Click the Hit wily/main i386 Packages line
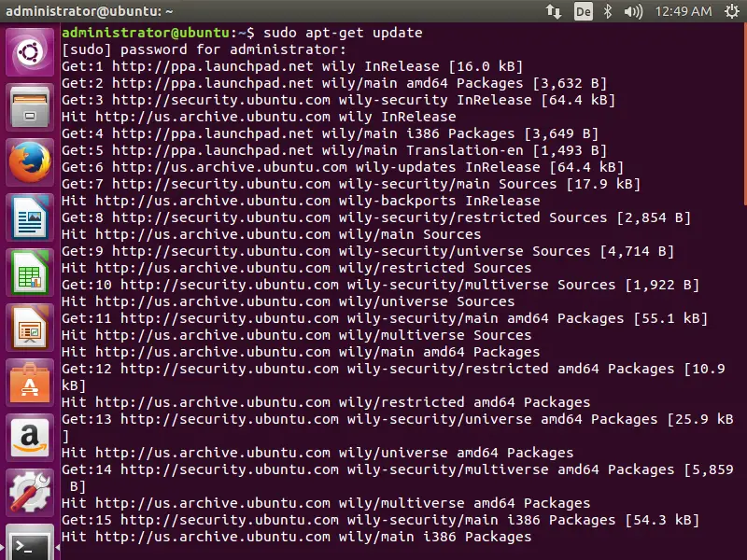 coord(297,537)
